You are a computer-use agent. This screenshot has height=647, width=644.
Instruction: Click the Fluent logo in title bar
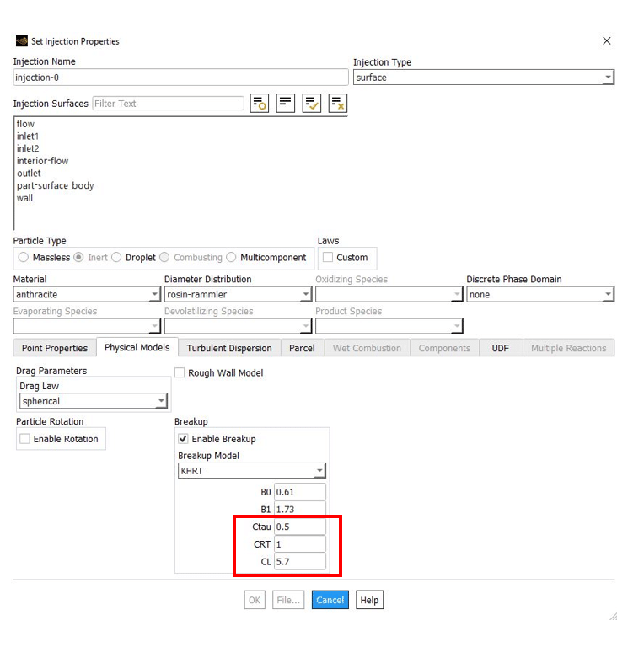pyautogui.click(x=21, y=41)
